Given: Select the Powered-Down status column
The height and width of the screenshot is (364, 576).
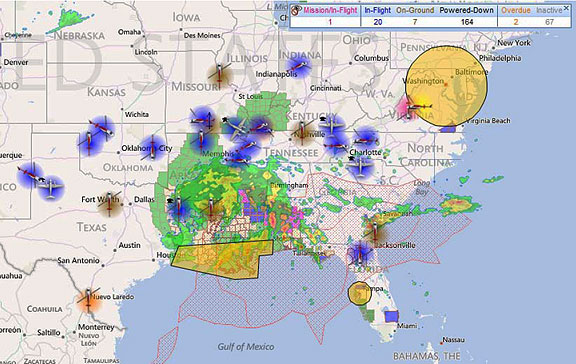Looking at the screenshot, I should coord(467,16).
